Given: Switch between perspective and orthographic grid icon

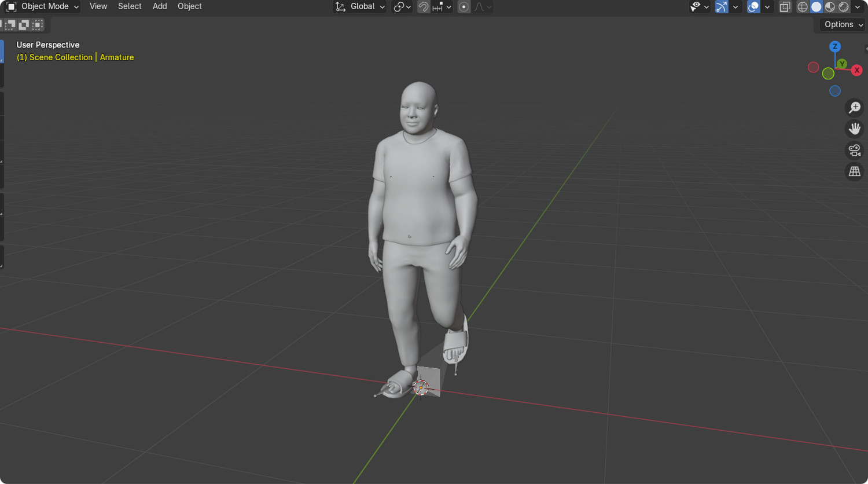Looking at the screenshot, I should [x=854, y=171].
